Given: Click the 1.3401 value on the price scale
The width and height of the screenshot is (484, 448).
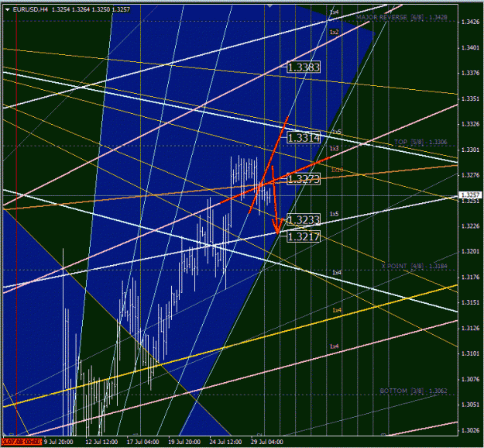Looking at the screenshot, I should (470, 47).
